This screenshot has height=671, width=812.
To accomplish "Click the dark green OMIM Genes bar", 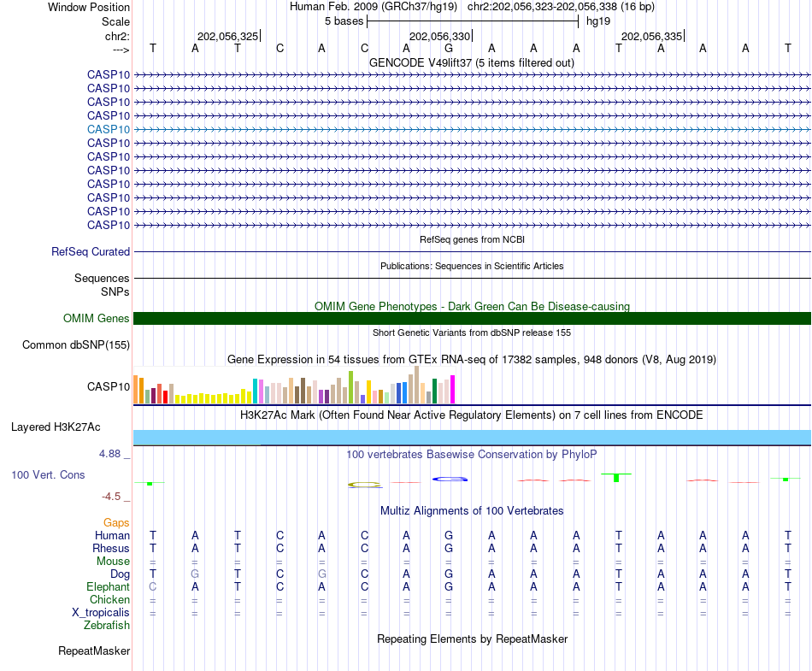I will click(472, 319).
